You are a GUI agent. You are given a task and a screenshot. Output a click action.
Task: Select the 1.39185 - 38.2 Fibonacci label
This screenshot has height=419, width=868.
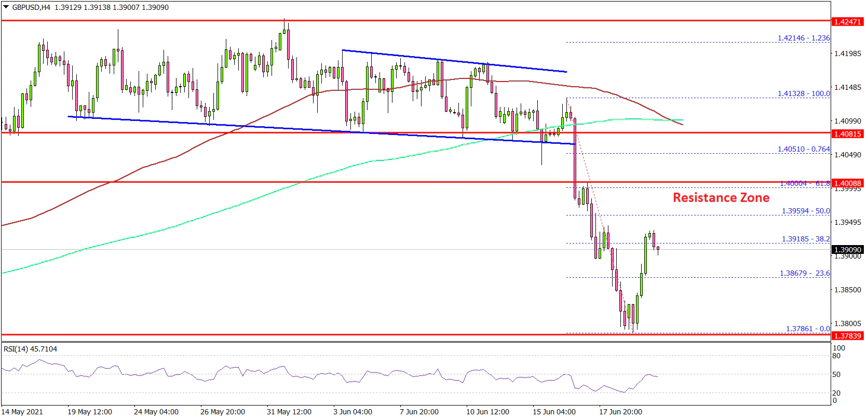pyautogui.click(x=805, y=239)
